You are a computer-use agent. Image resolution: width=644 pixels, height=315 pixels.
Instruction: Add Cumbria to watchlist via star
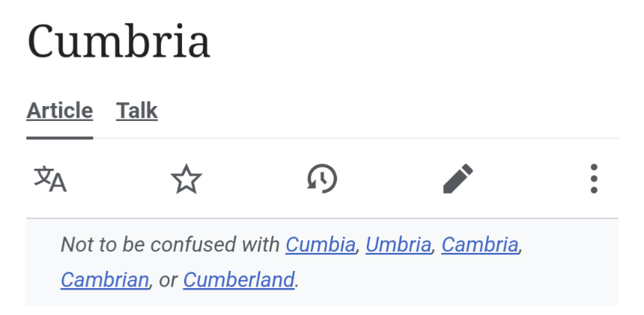coord(186,179)
